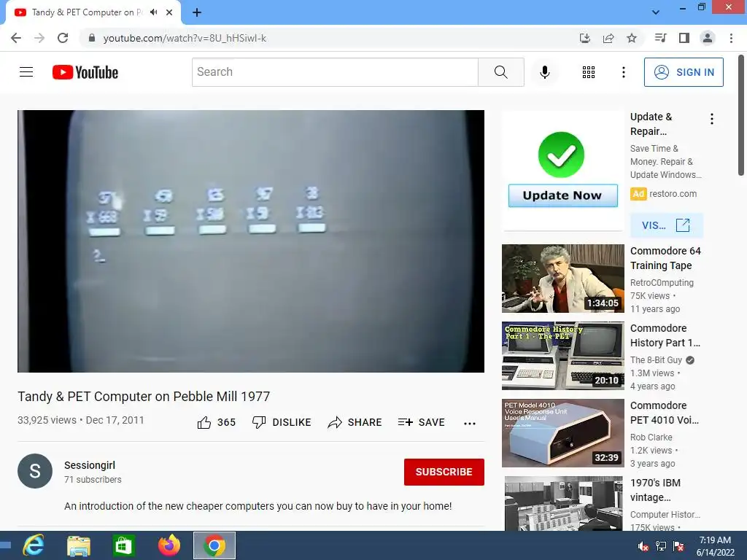The image size is (747, 560).
Task: Click muted volume tray icon
Action: pos(643,546)
